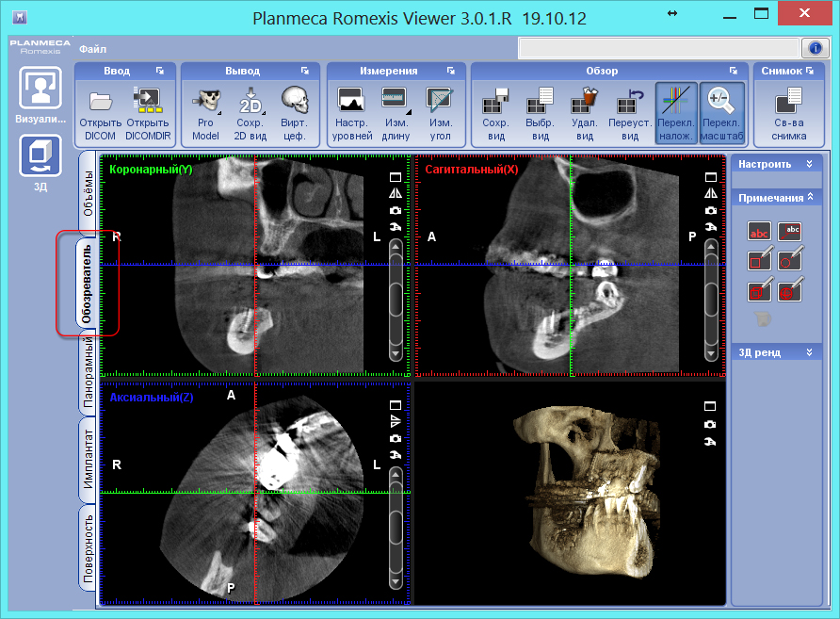Click the Коронарный slice slider thumb
Image resolution: width=840 pixels, height=619 pixels.
click(x=396, y=300)
